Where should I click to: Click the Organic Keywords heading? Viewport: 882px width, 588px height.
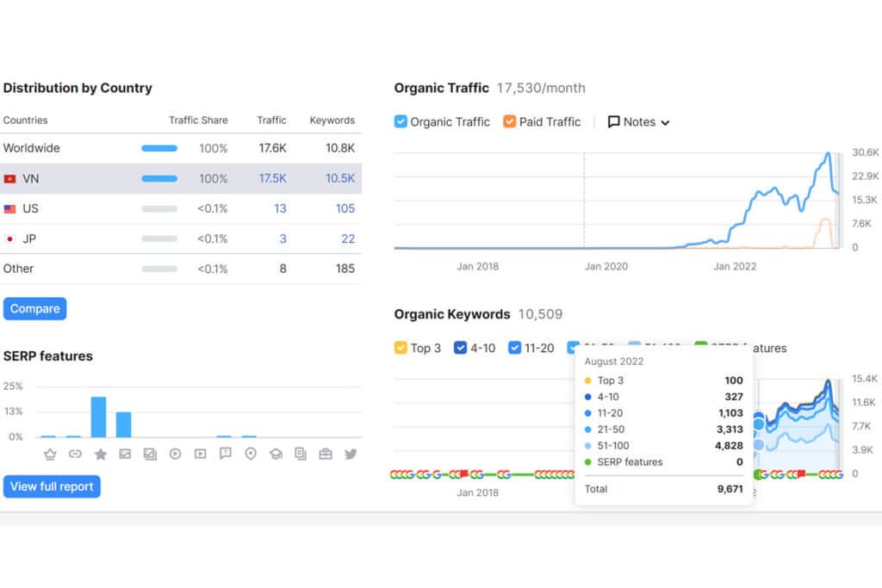(452, 314)
